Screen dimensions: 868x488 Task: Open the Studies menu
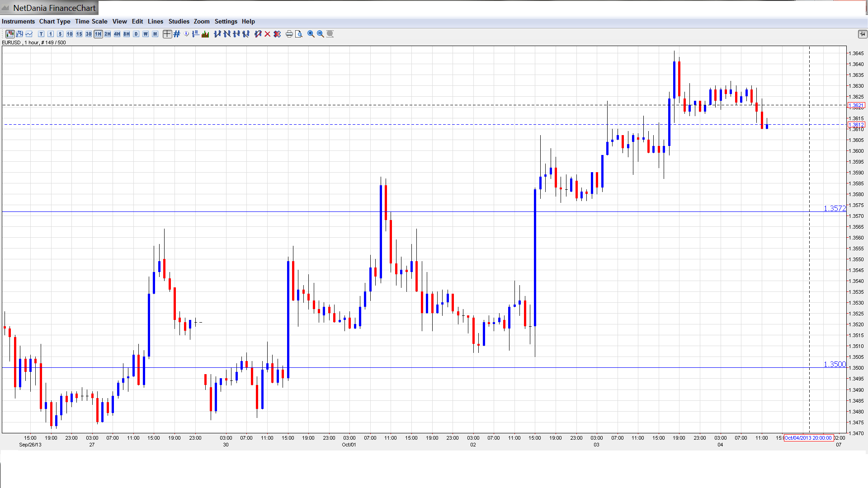[179, 21]
